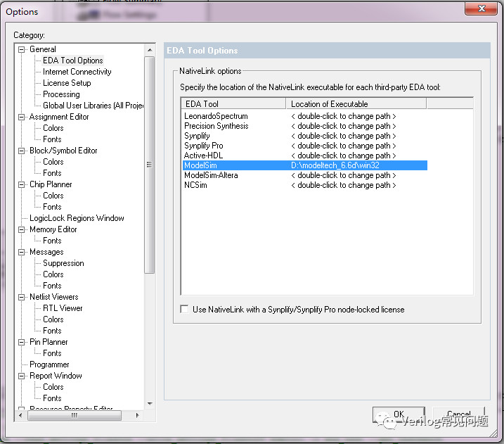
Task: Click ModelSim path D:\modeltech_6.6d\win32
Action: coord(335,165)
